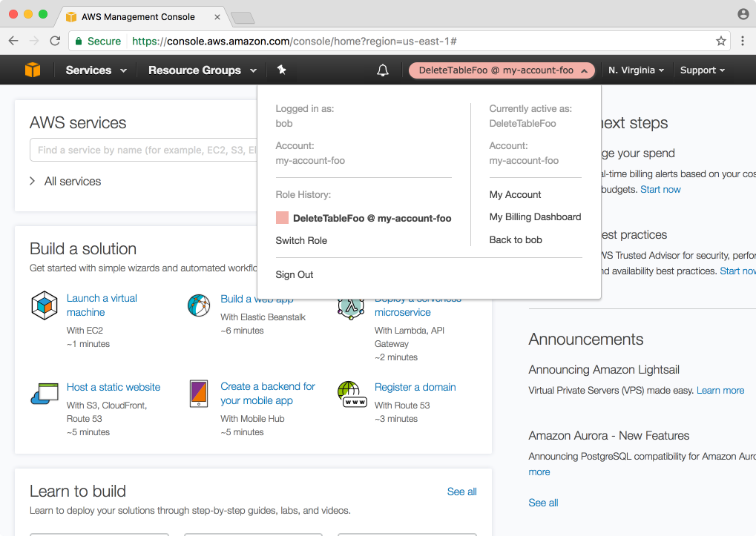
Task: Open Launch a virtual machine link
Action: [102, 305]
